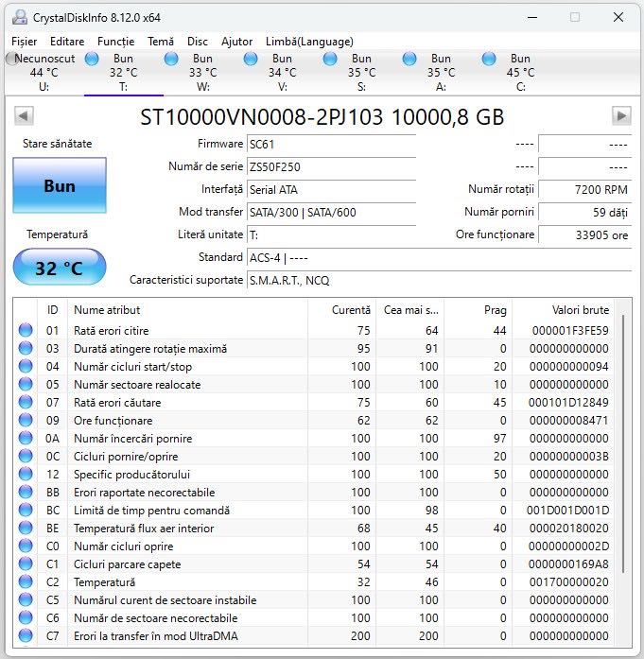Viewport: 644px width, 659px height.
Task: Click the Bun health status button
Action: (60, 185)
